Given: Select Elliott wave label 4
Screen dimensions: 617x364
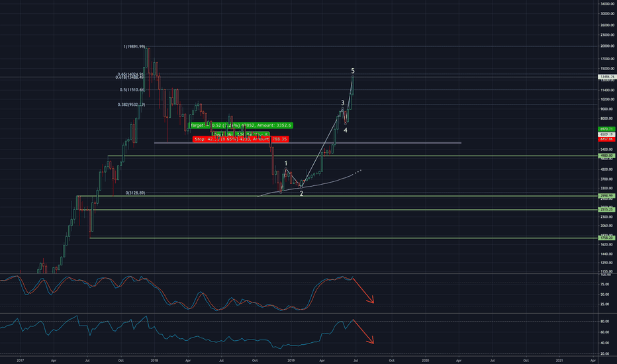Looking at the screenshot, I should (346, 130).
